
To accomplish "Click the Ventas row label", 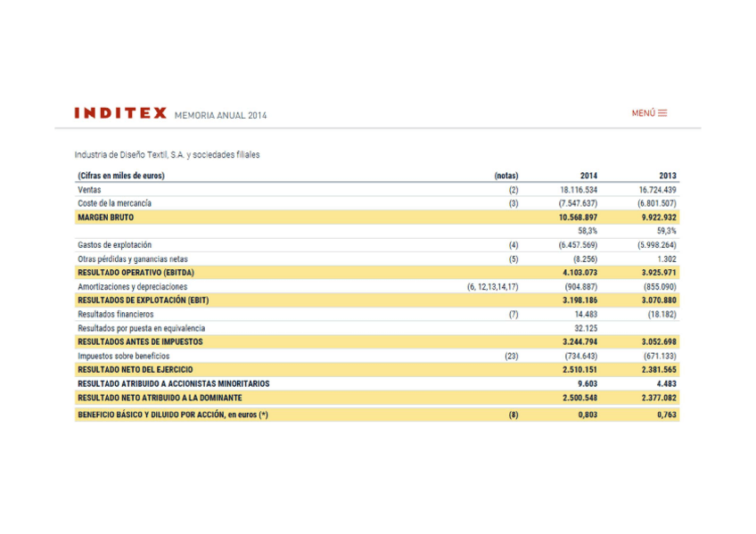I will pos(89,190).
